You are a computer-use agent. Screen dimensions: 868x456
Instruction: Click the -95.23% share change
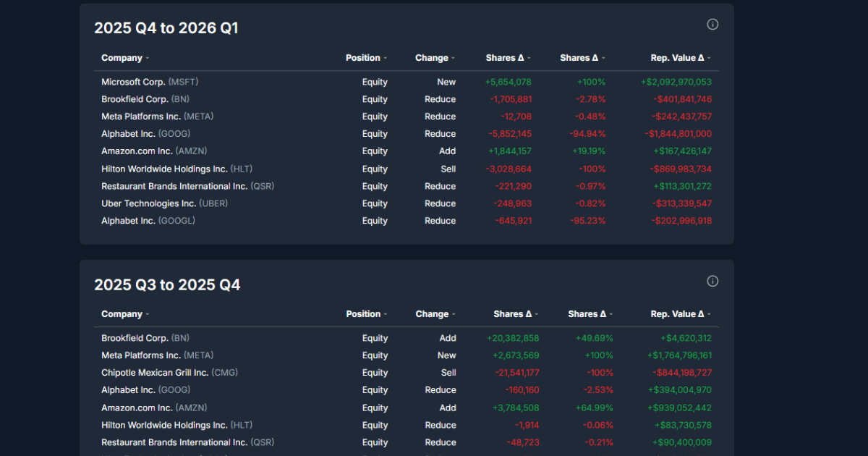[587, 221]
